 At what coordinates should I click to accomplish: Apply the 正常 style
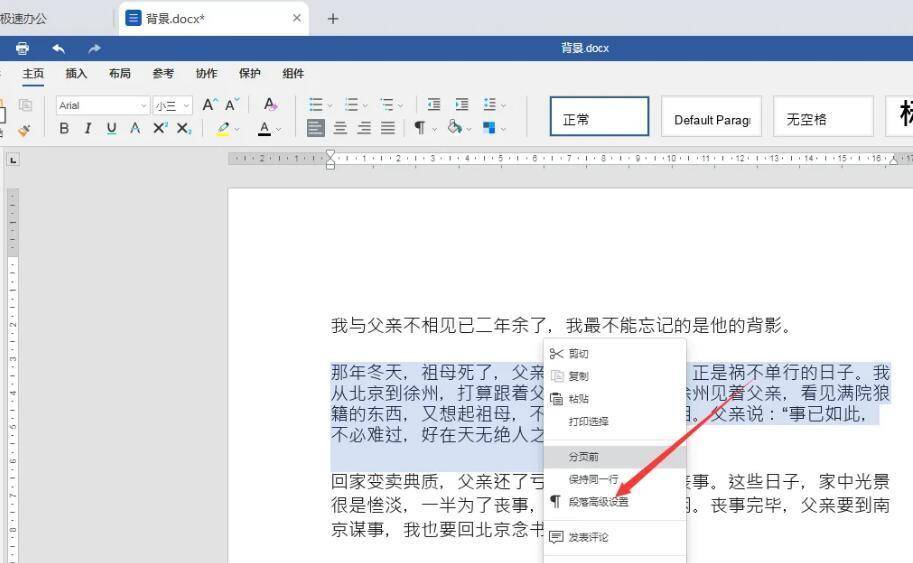coord(599,116)
